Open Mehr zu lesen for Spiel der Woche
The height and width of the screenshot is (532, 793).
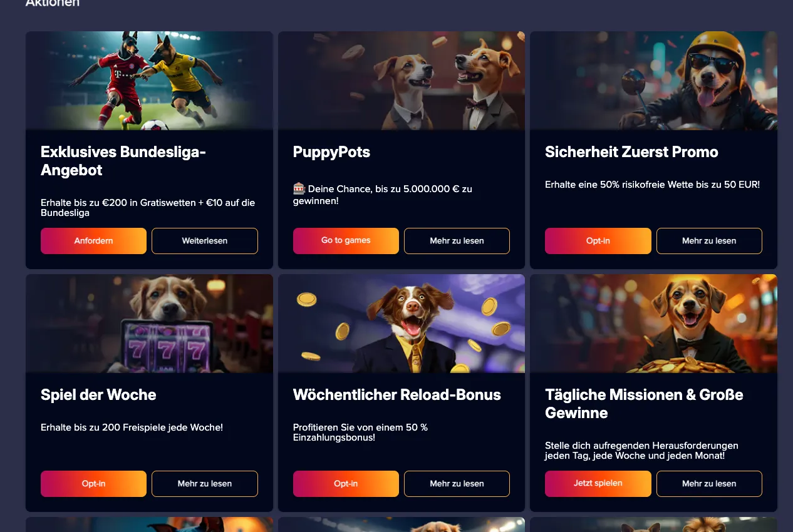[205, 484]
